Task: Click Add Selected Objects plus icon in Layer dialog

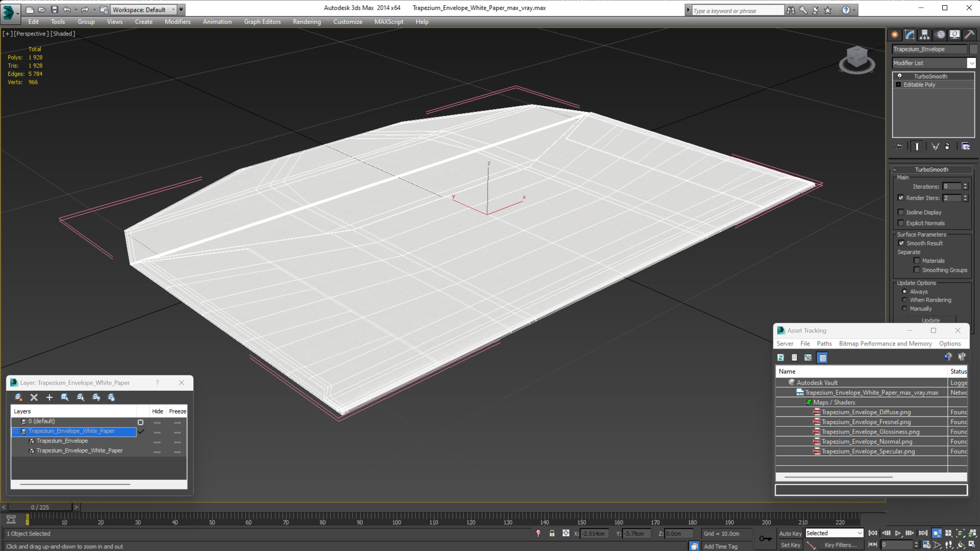Action: click(49, 398)
